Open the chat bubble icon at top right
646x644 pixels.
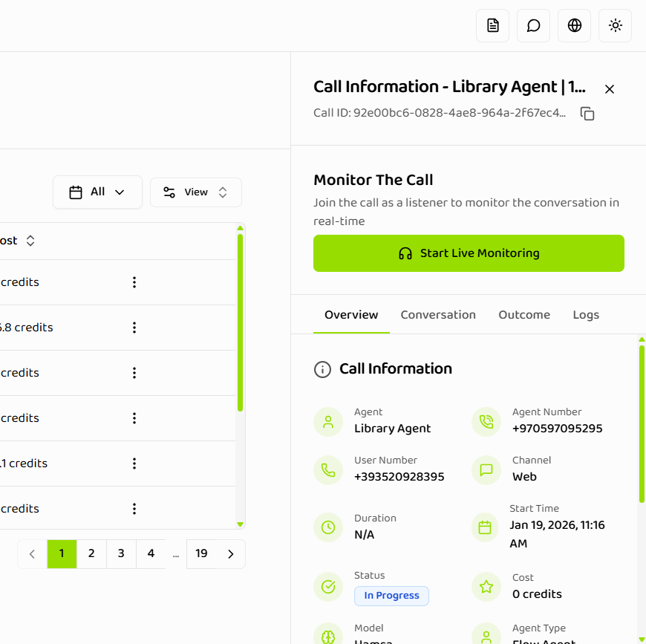[x=533, y=25]
